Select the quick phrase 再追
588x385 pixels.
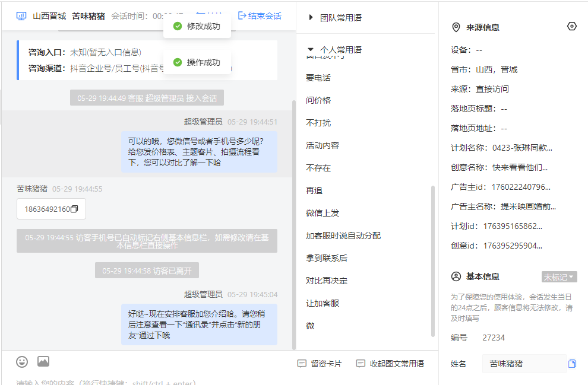(314, 190)
